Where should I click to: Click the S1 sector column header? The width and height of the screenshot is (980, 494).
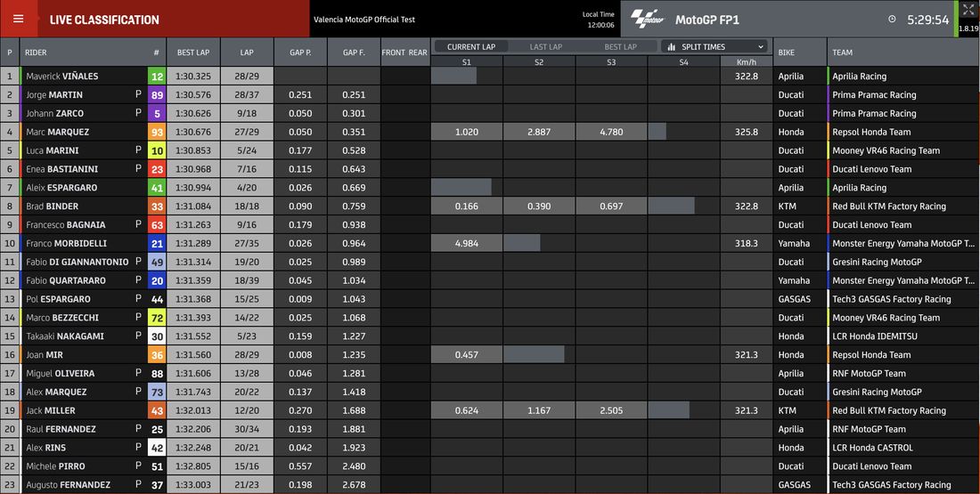point(466,62)
